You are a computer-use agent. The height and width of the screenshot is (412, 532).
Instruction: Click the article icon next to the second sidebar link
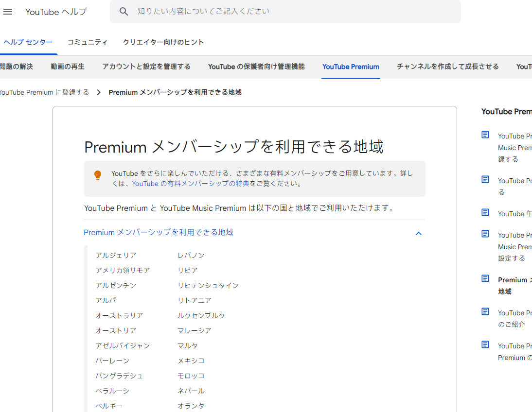(485, 179)
